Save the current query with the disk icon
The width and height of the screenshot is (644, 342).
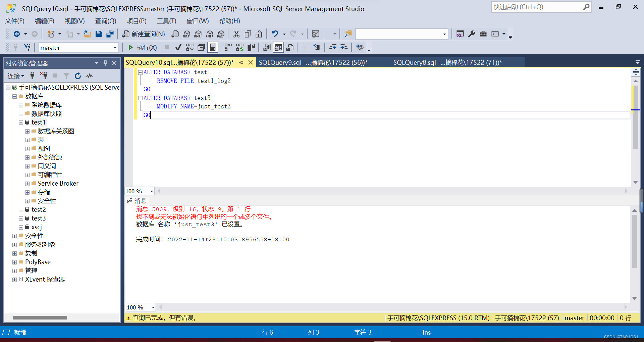98,34
